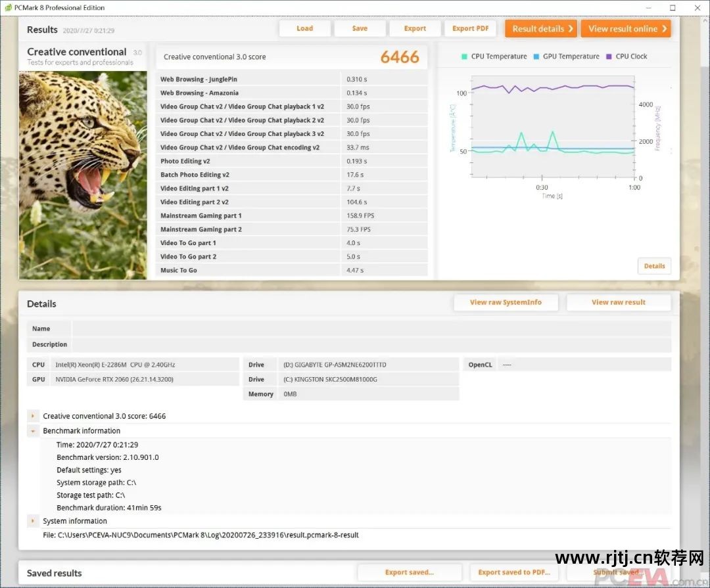Select Video Group Chat playback 2 v2 row
The width and height of the screenshot is (710, 588).
pos(292,120)
